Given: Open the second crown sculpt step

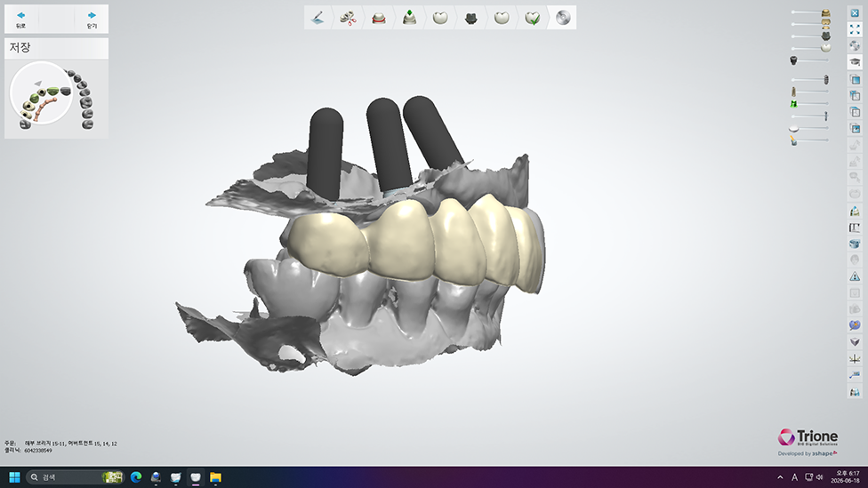Looking at the screenshot, I should click(502, 18).
